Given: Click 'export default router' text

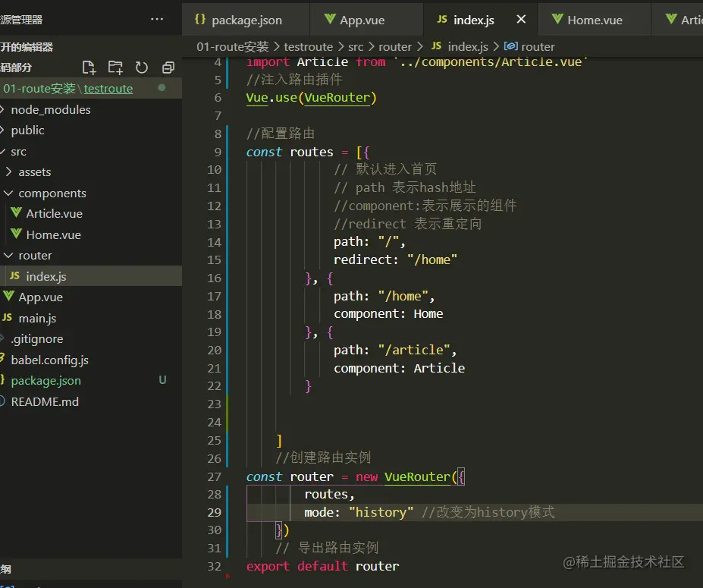Looking at the screenshot, I should click(322, 566).
